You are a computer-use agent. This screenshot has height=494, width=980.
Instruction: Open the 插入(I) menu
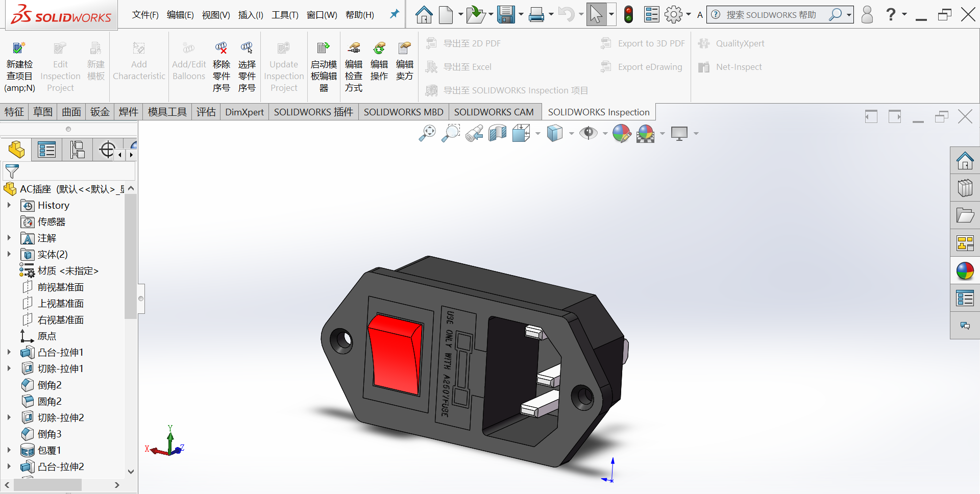click(x=251, y=15)
